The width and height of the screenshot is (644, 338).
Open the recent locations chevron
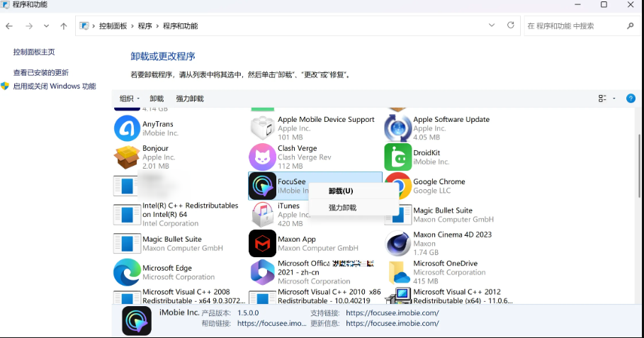[46, 26]
